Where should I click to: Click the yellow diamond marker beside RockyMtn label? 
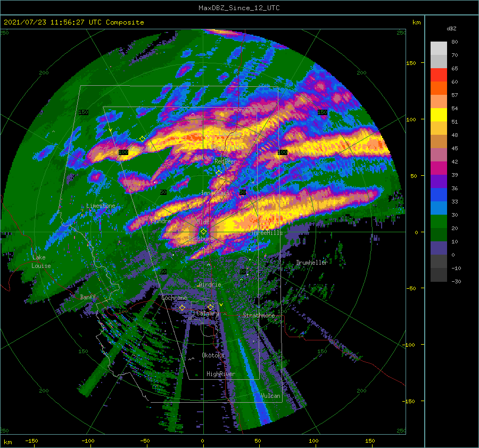[x=142, y=139]
